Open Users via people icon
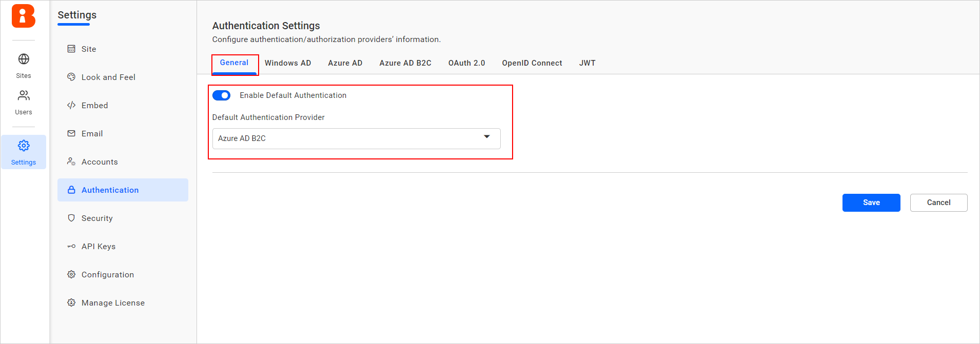The width and height of the screenshot is (980, 344). click(x=24, y=95)
